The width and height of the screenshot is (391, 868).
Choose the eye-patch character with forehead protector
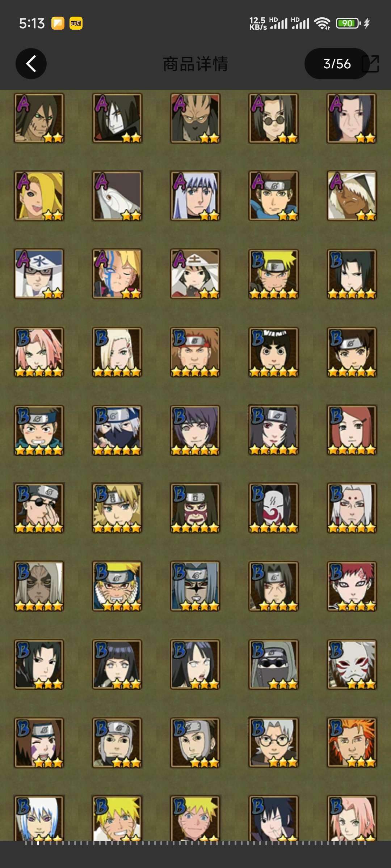click(39, 508)
